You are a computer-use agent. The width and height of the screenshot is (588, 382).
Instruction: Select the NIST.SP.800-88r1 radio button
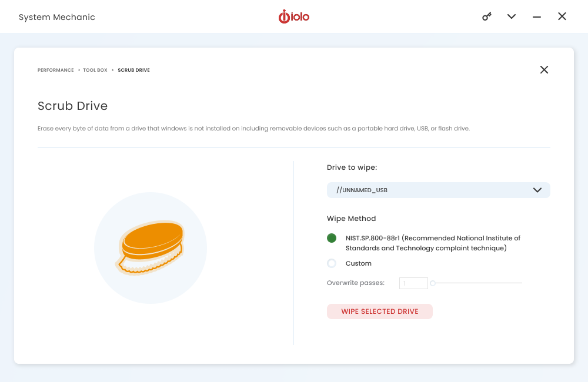point(332,238)
